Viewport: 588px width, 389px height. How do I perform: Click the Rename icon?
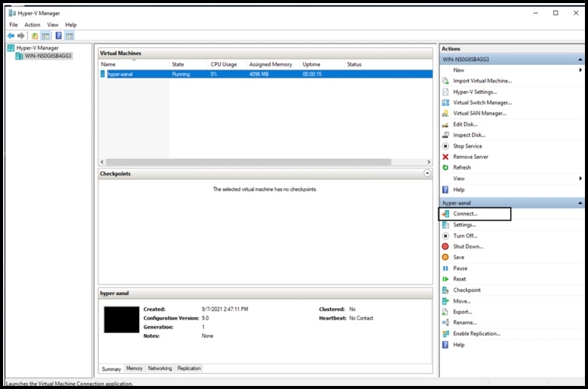click(x=445, y=323)
